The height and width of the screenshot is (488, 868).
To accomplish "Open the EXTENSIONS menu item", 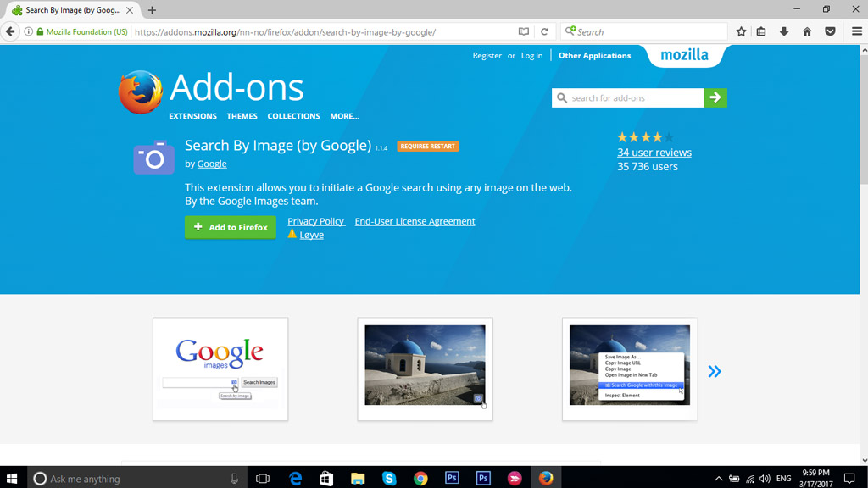I will click(192, 116).
